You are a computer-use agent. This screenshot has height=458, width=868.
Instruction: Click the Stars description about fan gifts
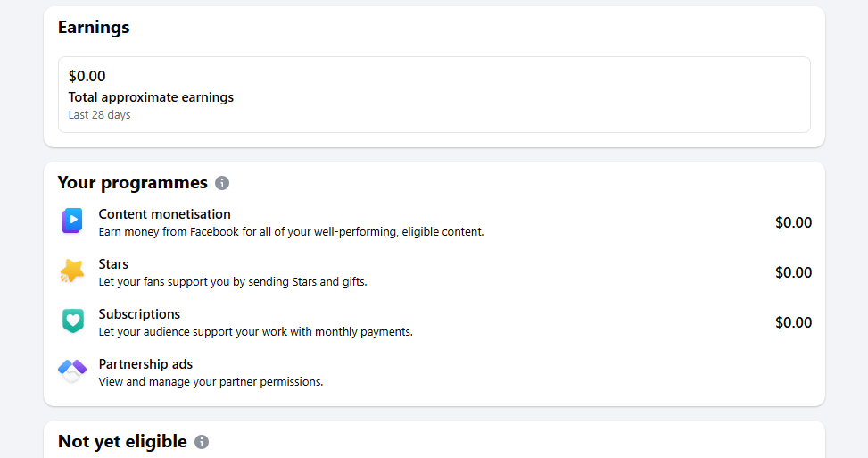coord(232,281)
